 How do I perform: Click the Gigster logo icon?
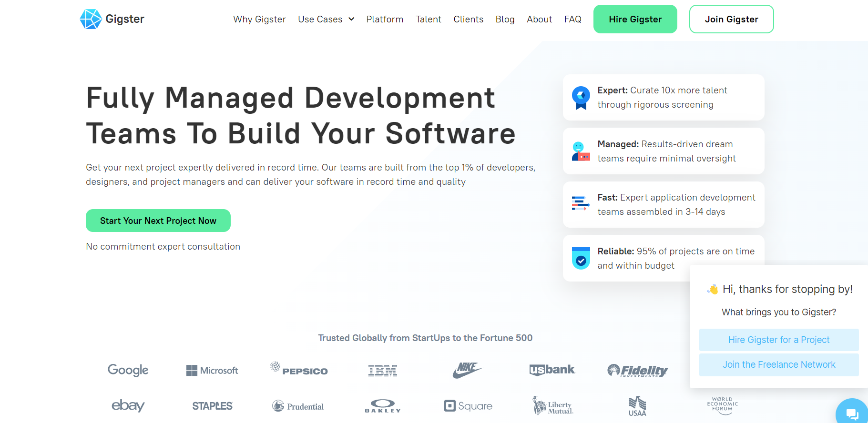coord(91,19)
